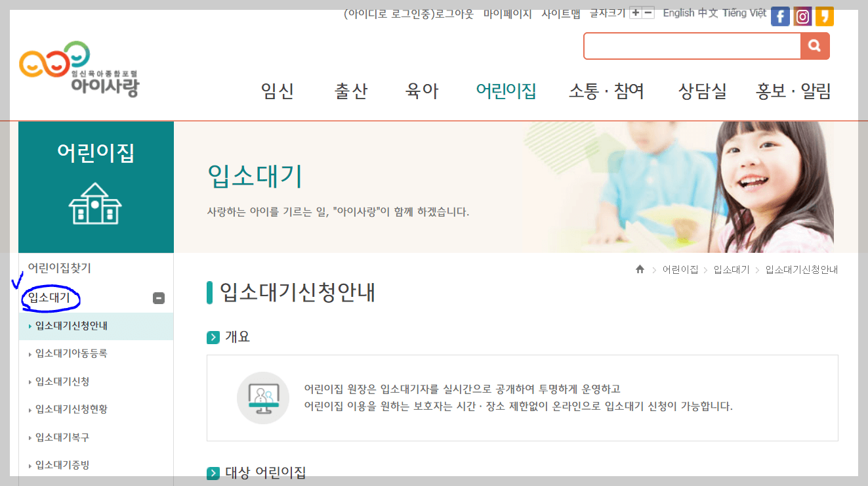Click the 어린이집 building icon in sidebar
This screenshot has height=486, width=868.
tap(96, 204)
